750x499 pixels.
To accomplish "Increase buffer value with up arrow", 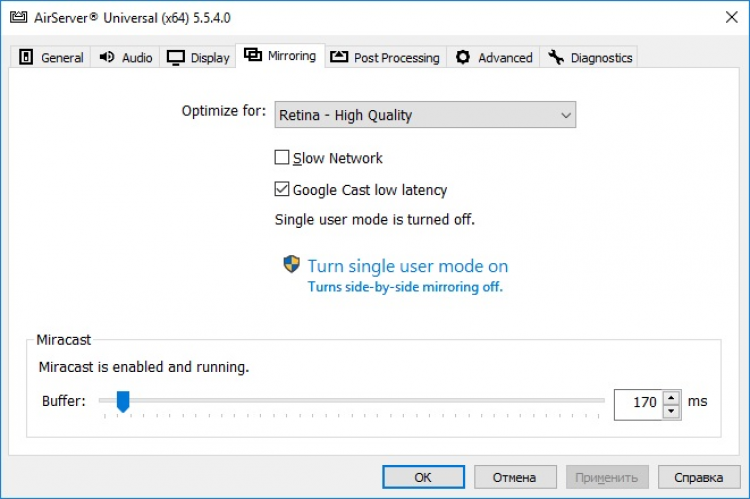I will pyautogui.click(x=672, y=397).
